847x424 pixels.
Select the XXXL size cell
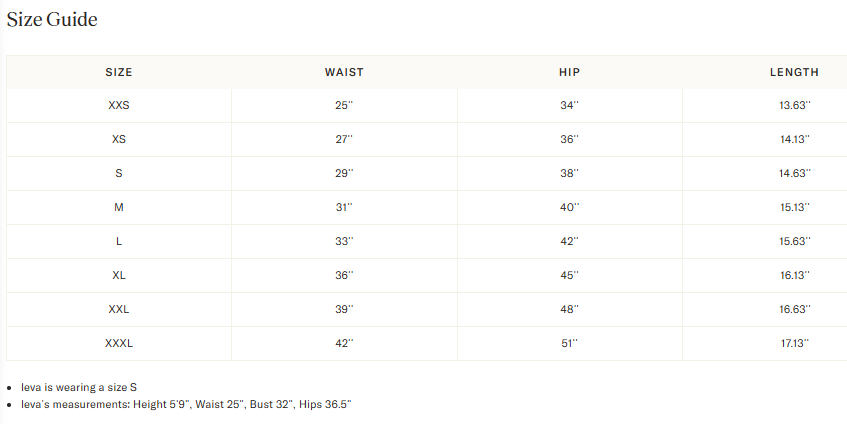tap(119, 343)
